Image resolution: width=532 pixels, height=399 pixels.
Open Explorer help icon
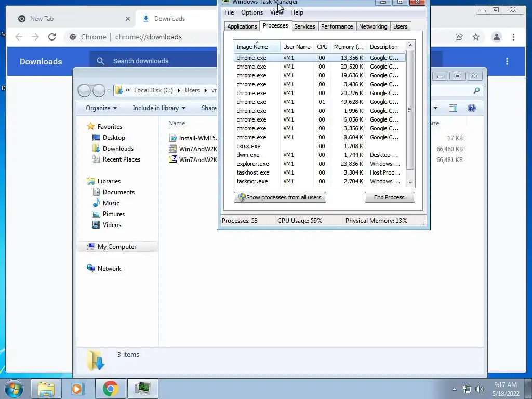[x=472, y=108]
